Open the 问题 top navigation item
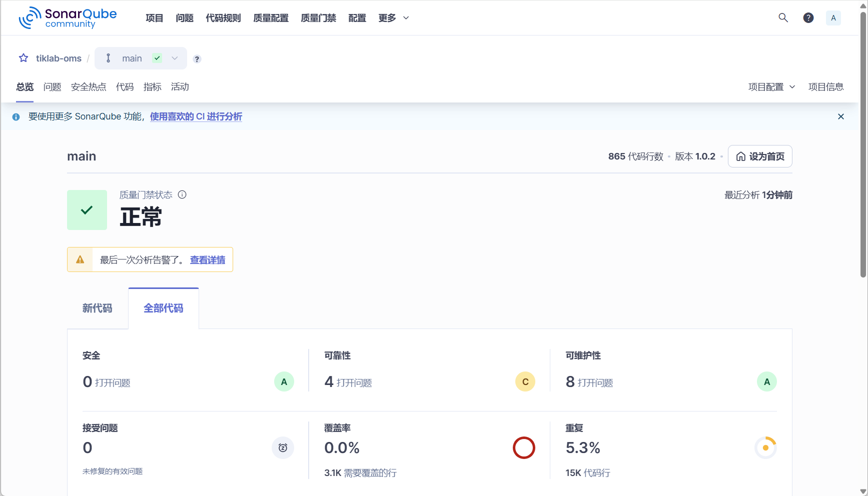The height and width of the screenshot is (496, 868). (x=185, y=18)
